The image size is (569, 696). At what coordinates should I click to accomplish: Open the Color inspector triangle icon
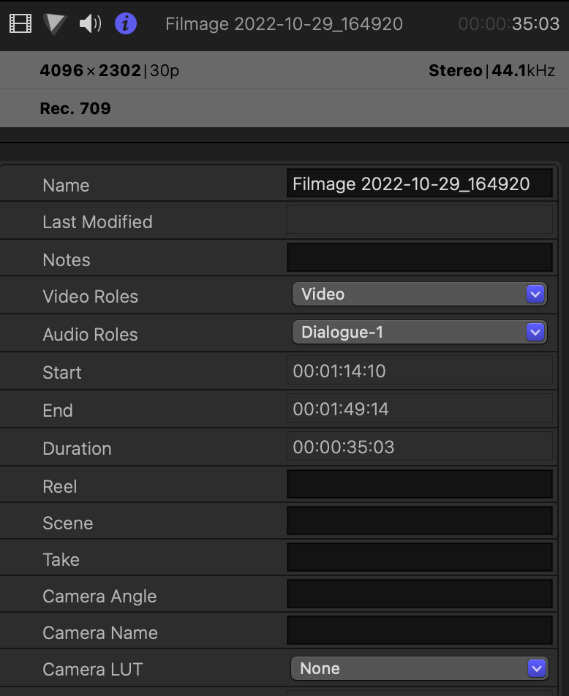55,24
